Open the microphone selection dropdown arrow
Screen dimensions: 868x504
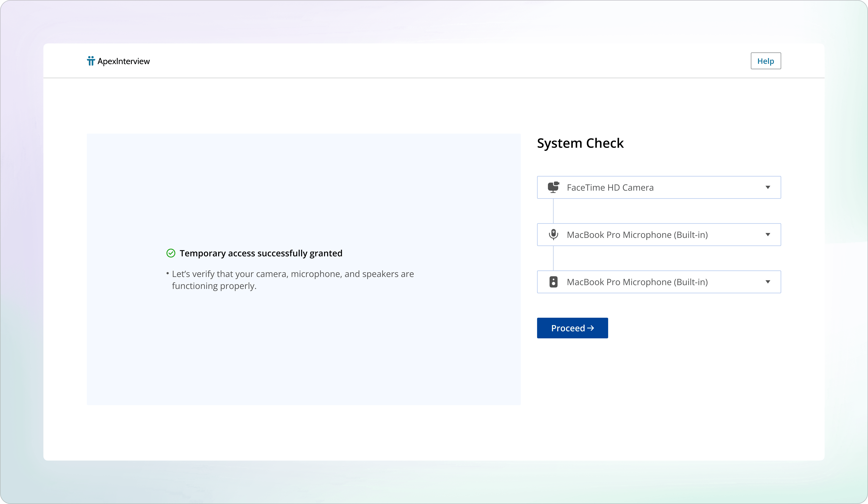tap(768, 234)
